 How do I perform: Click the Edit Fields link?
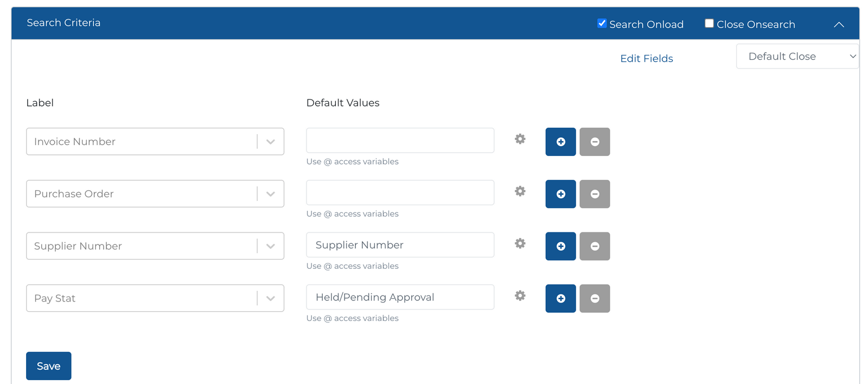click(646, 59)
